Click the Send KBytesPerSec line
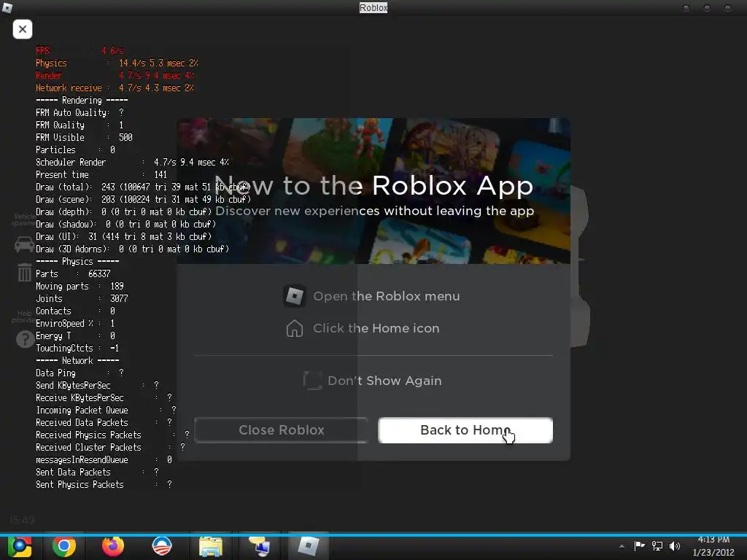This screenshot has height=560, width=747. tap(97, 385)
